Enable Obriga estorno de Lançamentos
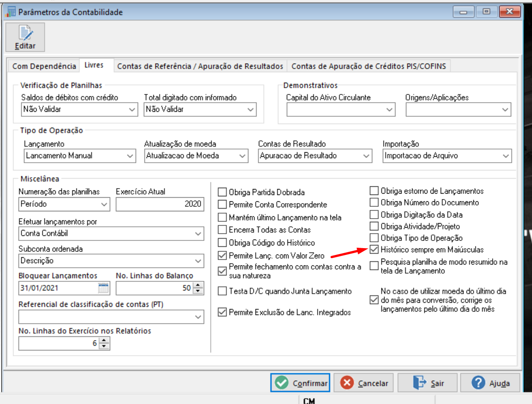The height and width of the screenshot is (404, 532). tap(374, 190)
